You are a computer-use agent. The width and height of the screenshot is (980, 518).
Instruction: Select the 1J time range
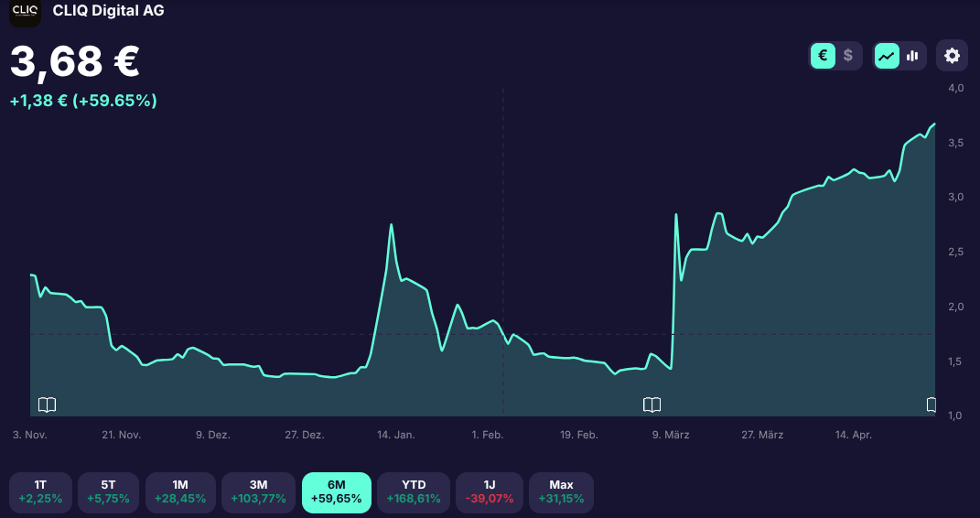point(490,492)
